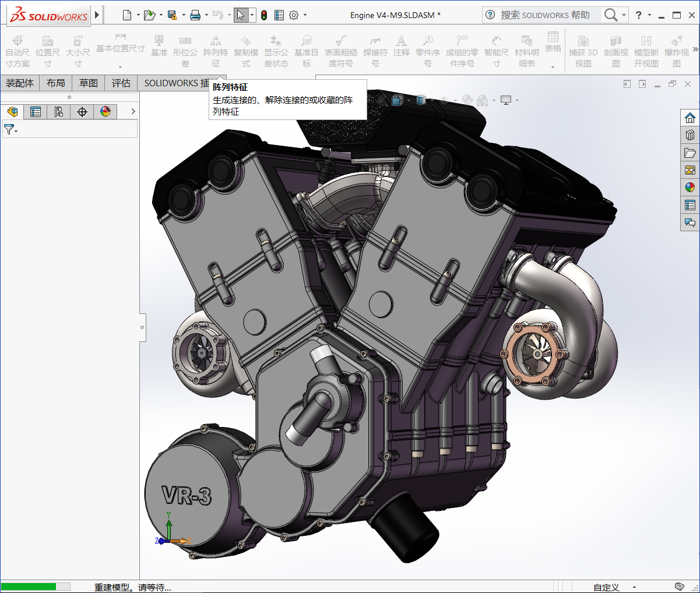Click the 形位公差 tool
700x593 pixels.
pos(185,51)
